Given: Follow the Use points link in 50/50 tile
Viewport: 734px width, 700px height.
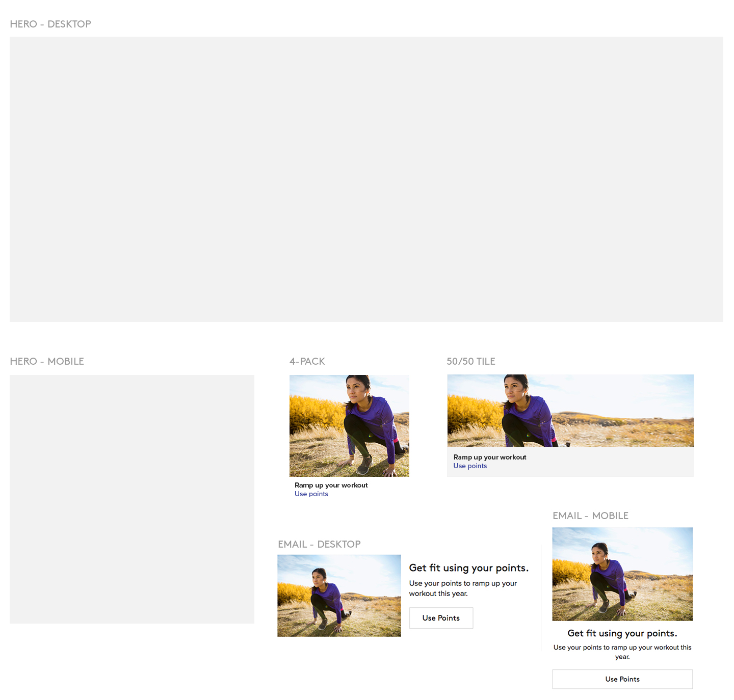Looking at the screenshot, I should [470, 466].
